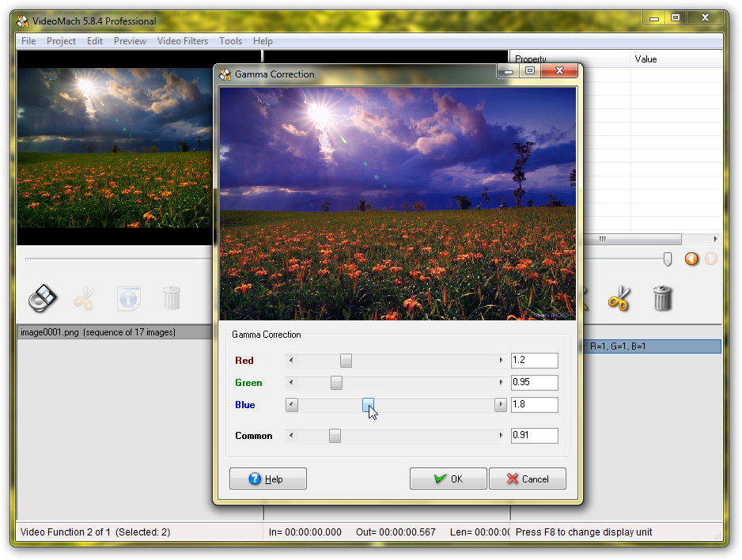Click the Green gamma slider thumb

(336, 383)
